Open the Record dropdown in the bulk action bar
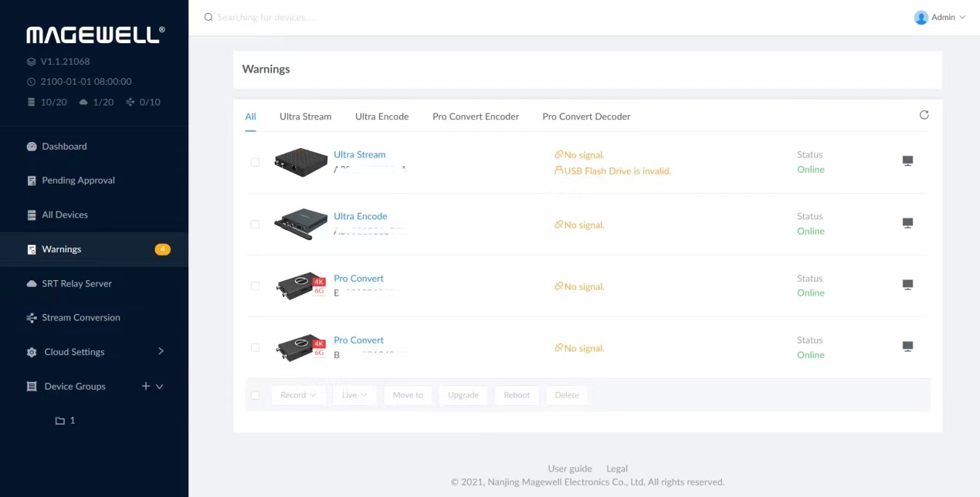This screenshot has width=980, height=497. tap(298, 395)
